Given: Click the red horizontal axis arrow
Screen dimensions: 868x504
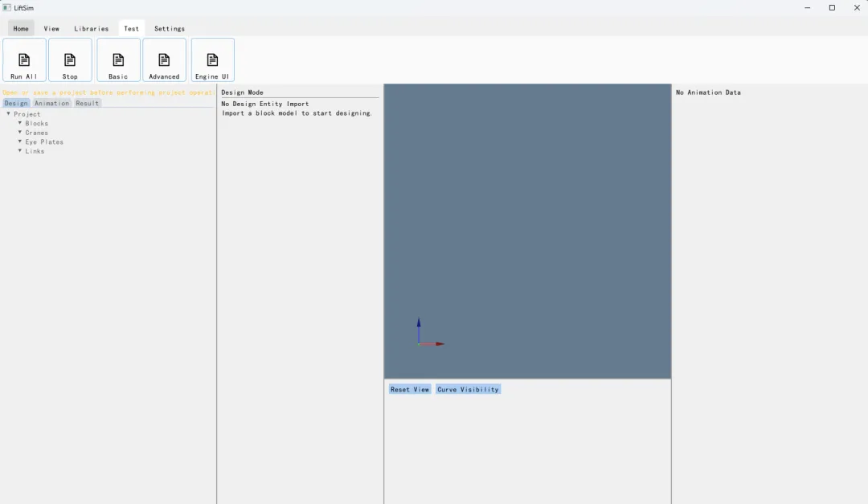Looking at the screenshot, I should (x=432, y=344).
